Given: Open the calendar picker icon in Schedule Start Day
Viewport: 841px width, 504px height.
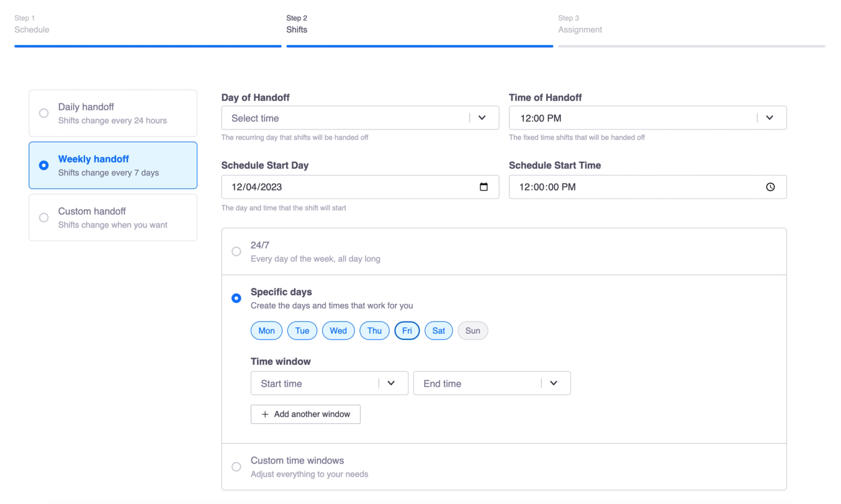Looking at the screenshot, I should coord(483,187).
